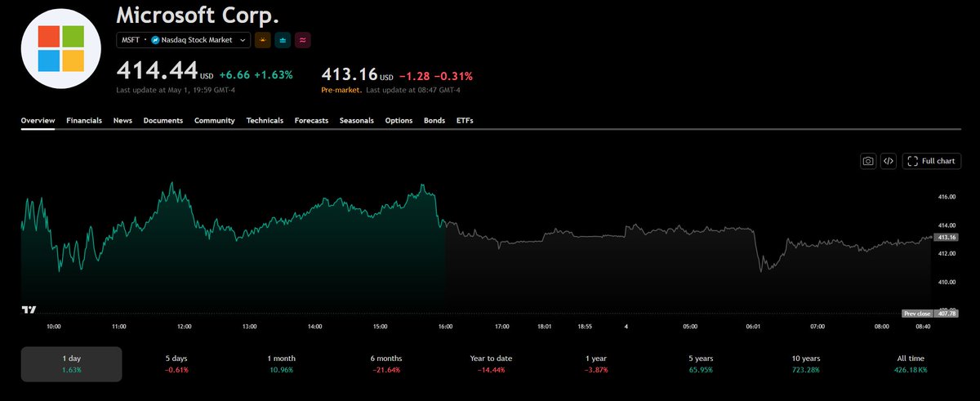Select the 5 years range
This screenshot has height=401, width=980.
pyautogui.click(x=701, y=364)
